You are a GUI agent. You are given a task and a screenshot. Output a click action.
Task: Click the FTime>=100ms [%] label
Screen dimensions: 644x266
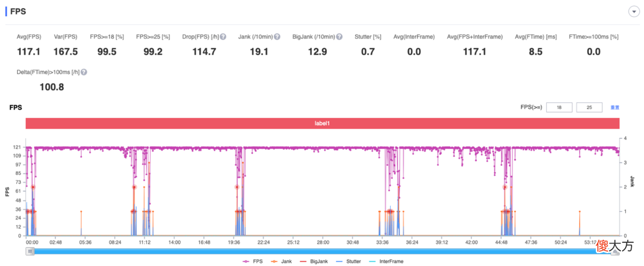(x=593, y=37)
